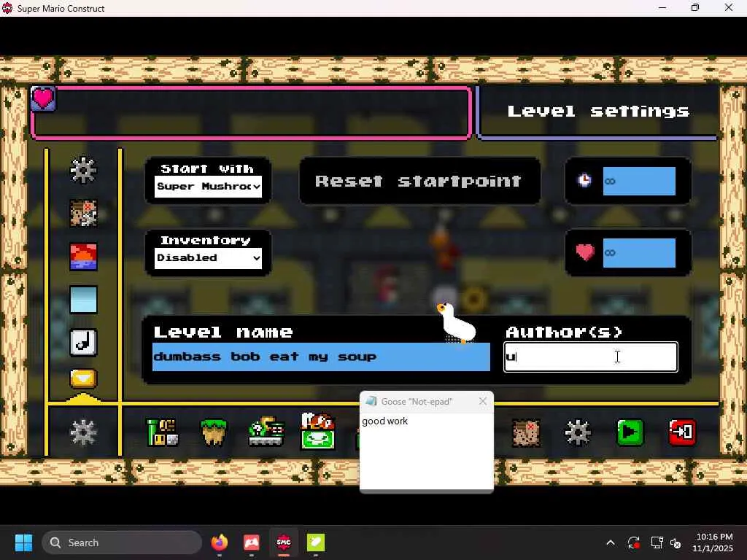This screenshot has height=560, width=747.
Task: Click the yellow down-arrow button in sidebar
Action: pyautogui.click(x=83, y=379)
